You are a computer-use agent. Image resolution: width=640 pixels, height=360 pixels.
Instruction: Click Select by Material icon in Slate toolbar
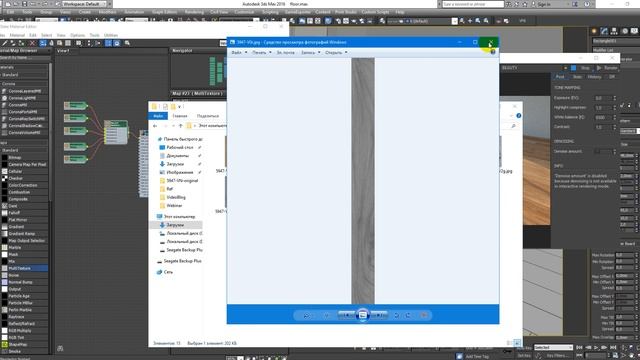[x=127, y=43]
